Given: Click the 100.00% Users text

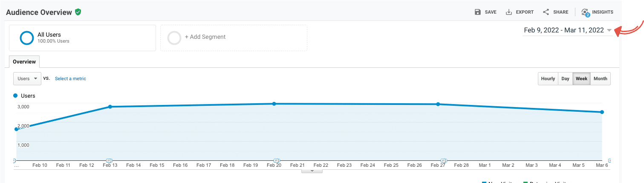Looking at the screenshot, I should [53, 41].
